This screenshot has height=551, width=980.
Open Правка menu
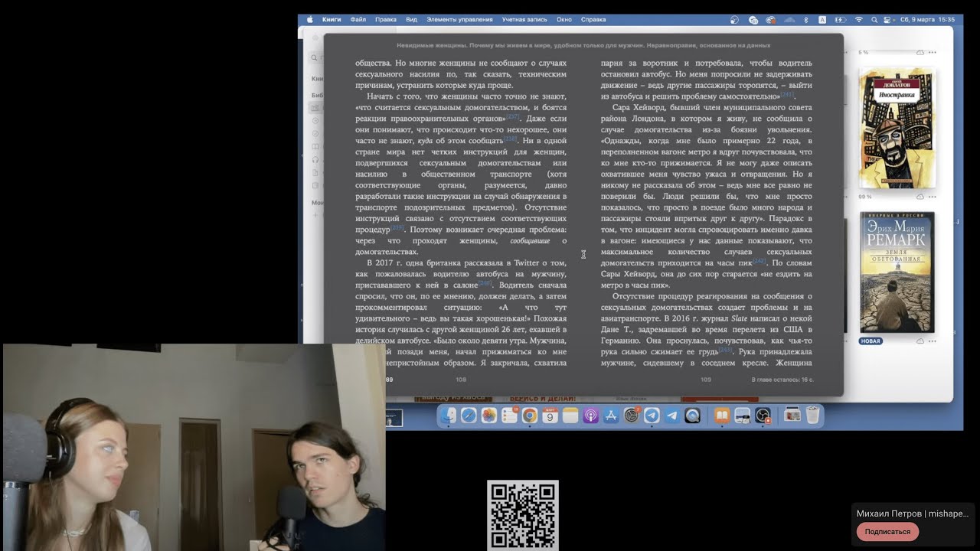(386, 19)
